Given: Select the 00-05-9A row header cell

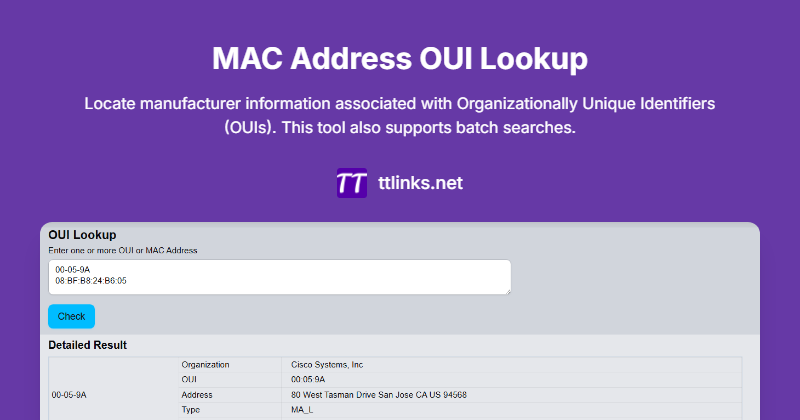Looking at the screenshot, I should pos(113,394).
